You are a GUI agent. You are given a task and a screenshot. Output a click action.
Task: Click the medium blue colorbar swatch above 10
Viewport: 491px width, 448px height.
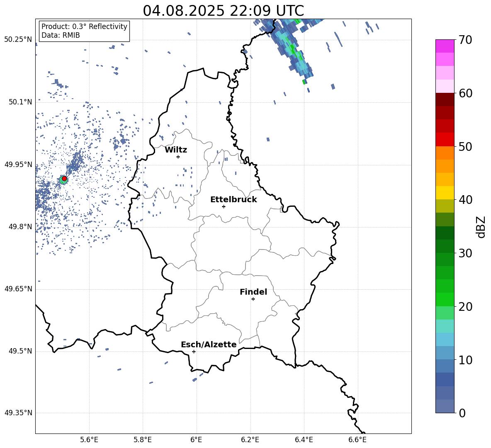[445, 353]
